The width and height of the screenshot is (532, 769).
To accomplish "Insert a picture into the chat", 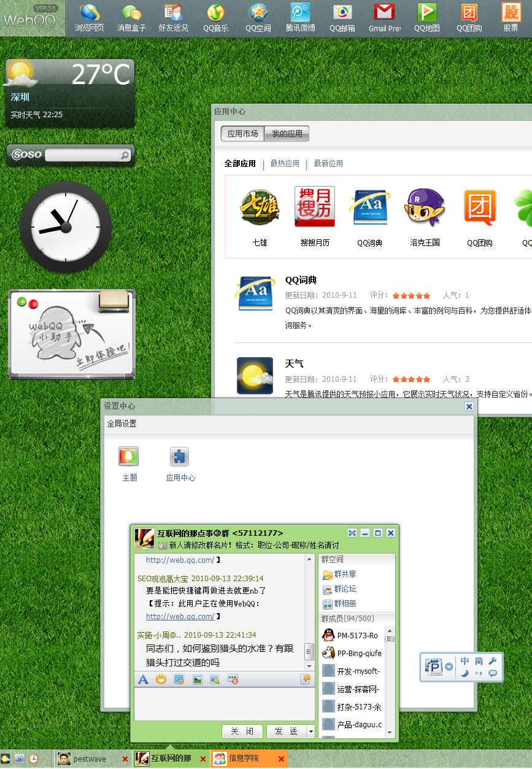I will (x=198, y=679).
